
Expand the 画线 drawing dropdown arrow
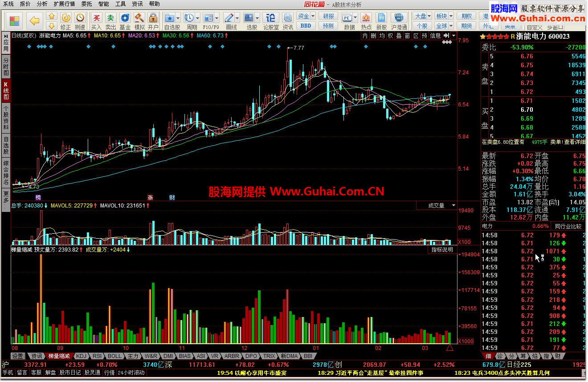tap(237, 18)
